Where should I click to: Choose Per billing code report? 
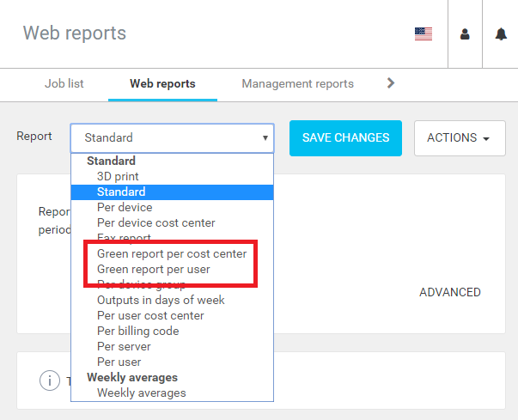(137, 332)
